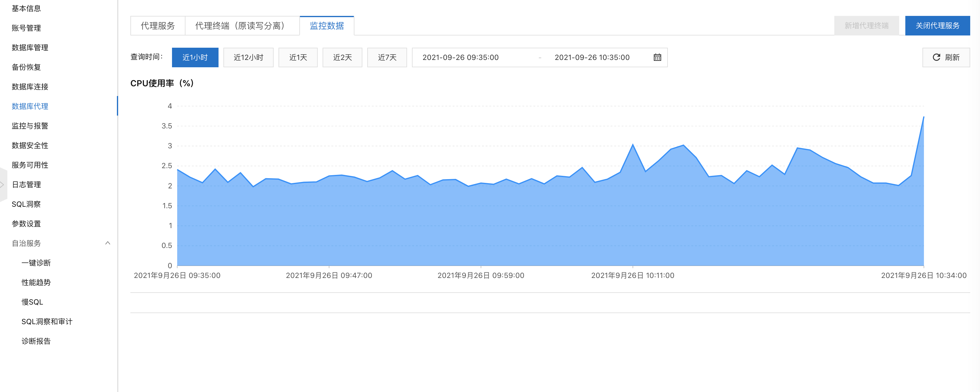The height and width of the screenshot is (392, 980).
Task: Expand the collapsed sidebar handle arrow
Action: coord(3,185)
